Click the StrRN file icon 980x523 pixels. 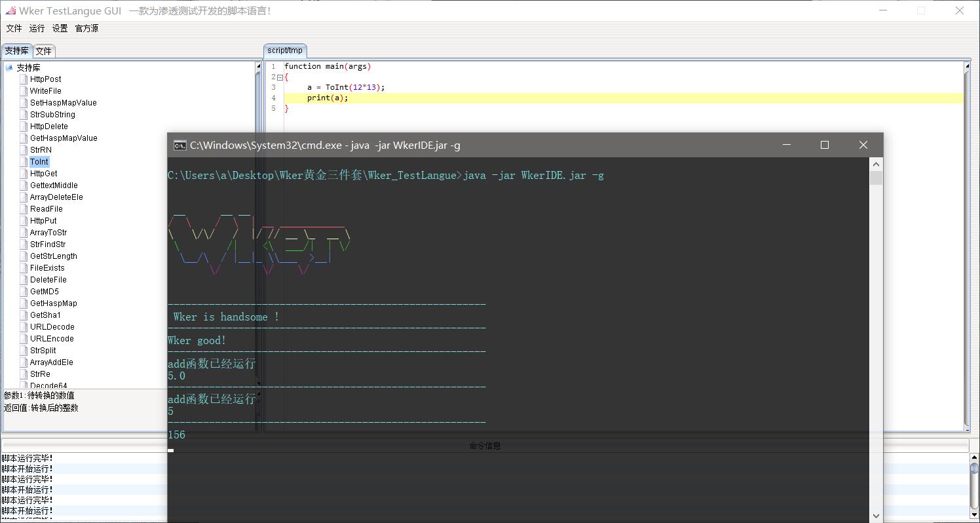pos(24,150)
